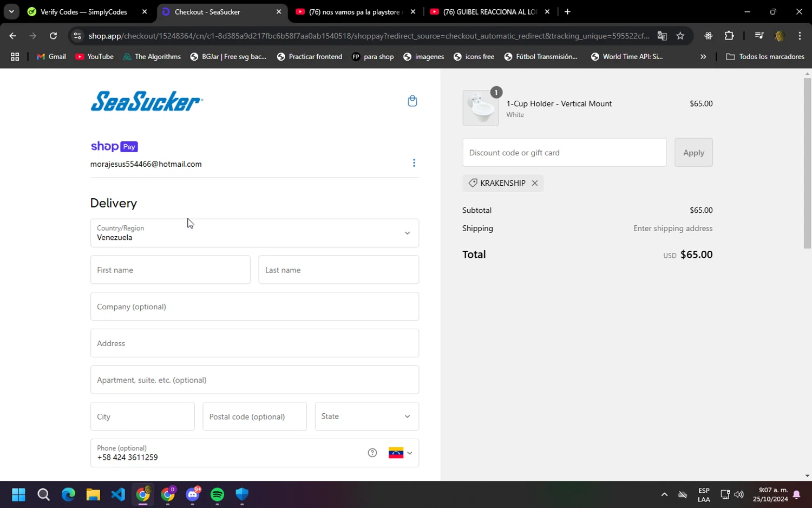Open the Shop Pay account options menu
The width and height of the screenshot is (812, 508).
[414, 163]
